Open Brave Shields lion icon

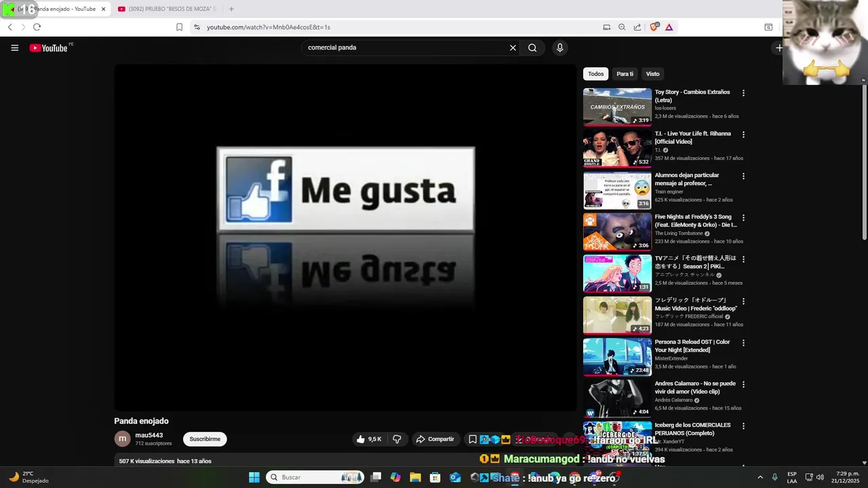(x=654, y=27)
